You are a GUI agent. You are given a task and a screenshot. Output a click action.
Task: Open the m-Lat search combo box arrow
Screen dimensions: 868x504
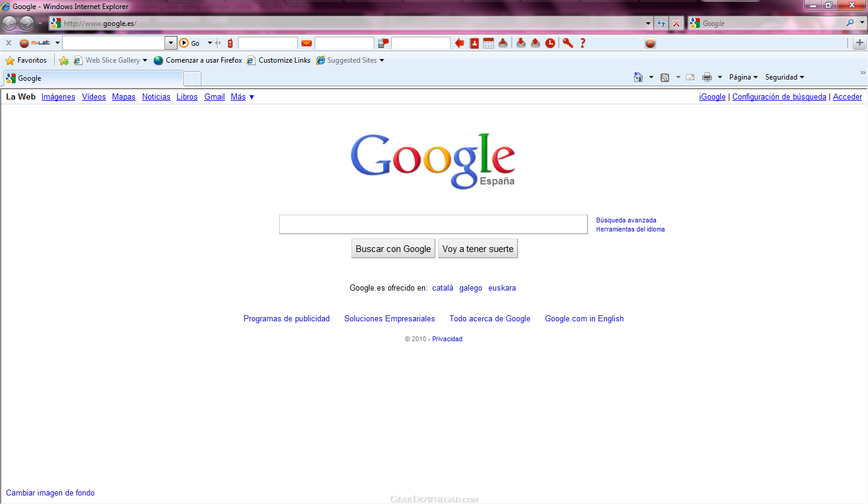click(x=171, y=43)
